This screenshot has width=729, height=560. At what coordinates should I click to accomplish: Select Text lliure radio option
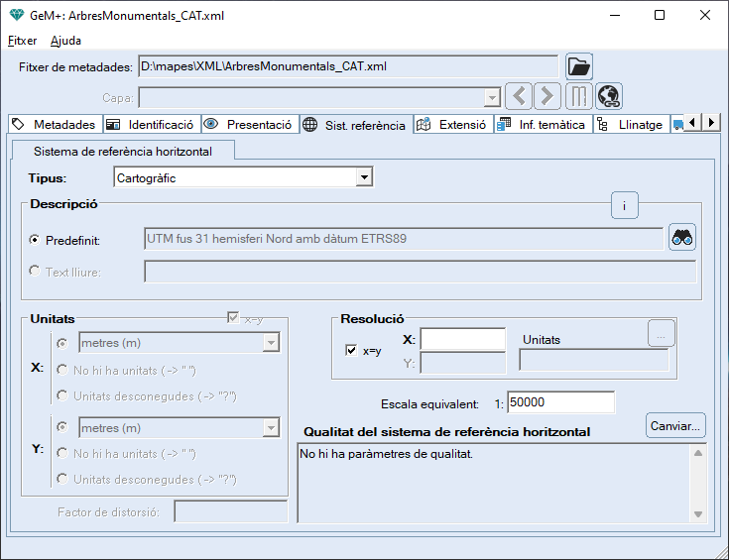pos(35,271)
